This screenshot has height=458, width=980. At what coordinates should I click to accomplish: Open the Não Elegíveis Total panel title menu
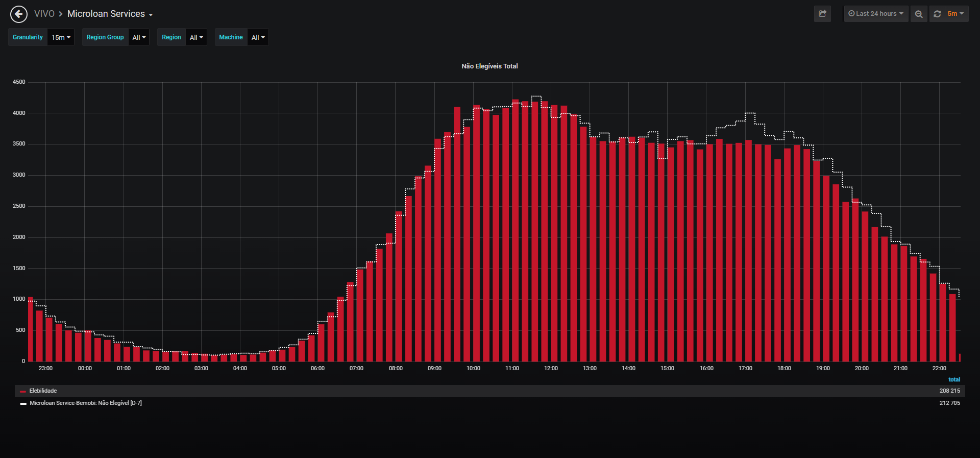(489, 66)
